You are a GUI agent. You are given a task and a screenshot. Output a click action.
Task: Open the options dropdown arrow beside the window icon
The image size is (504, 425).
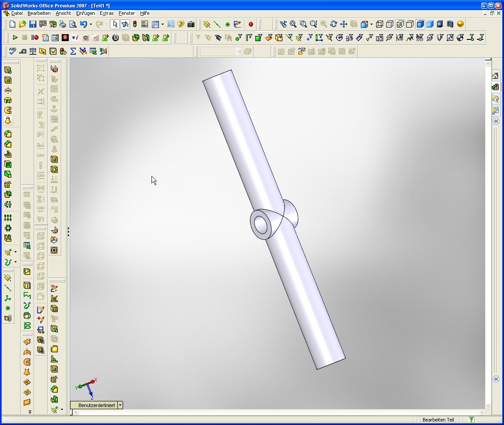coord(162,24)
